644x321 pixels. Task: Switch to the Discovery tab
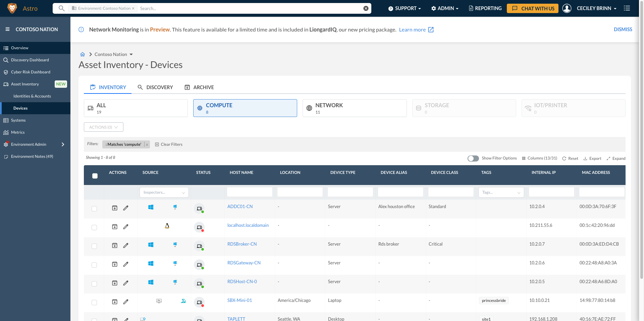155,87
